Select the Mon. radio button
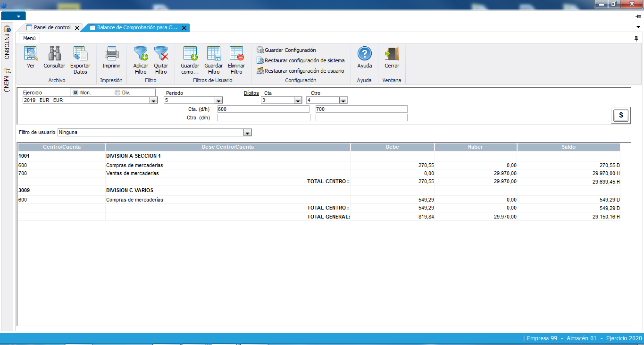 point(75,93)
